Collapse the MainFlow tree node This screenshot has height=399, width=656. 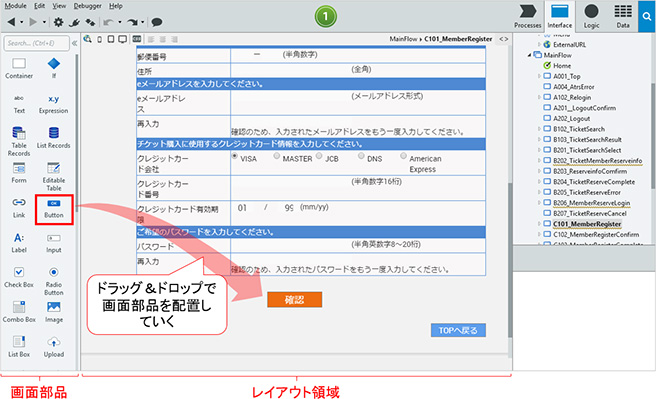(x=529, y=55)
